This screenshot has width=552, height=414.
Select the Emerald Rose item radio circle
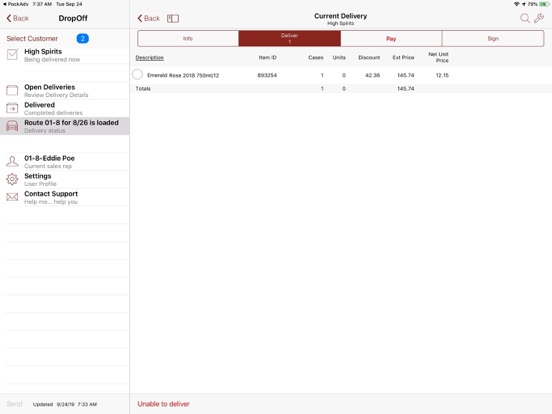[x=138, y=75]
